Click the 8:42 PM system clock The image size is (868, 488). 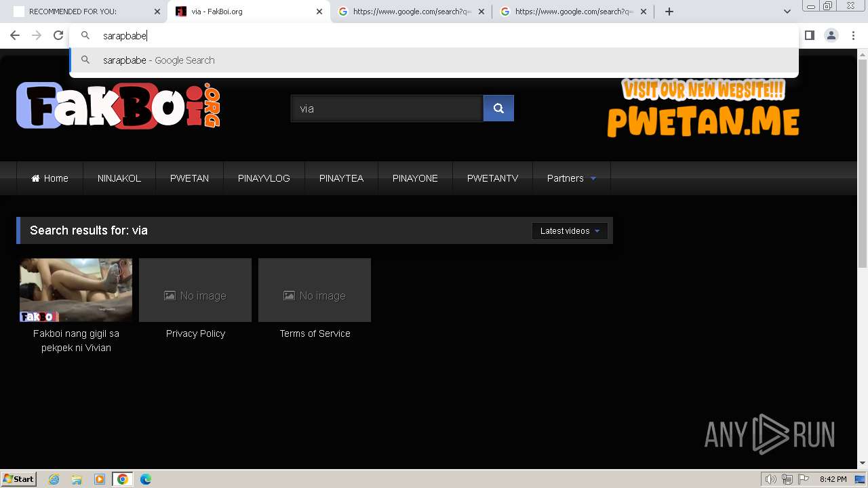coord(833,479)
